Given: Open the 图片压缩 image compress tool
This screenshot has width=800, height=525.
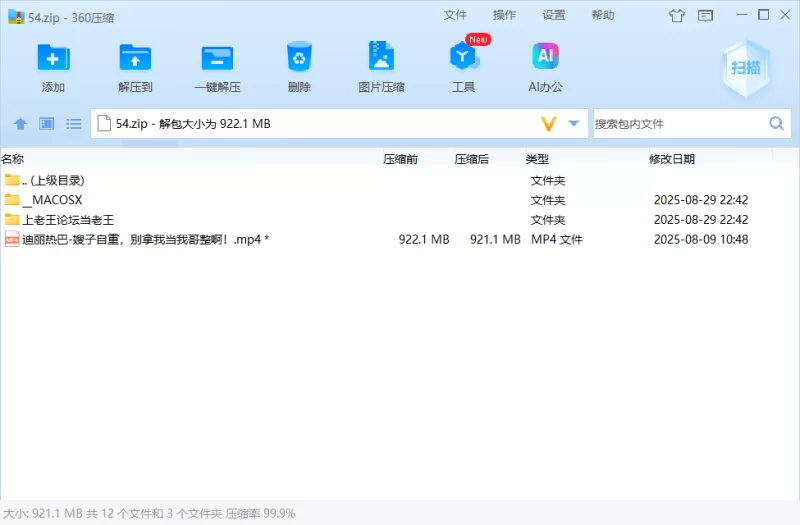Looking at the screenshot, I should coord(381,56).
